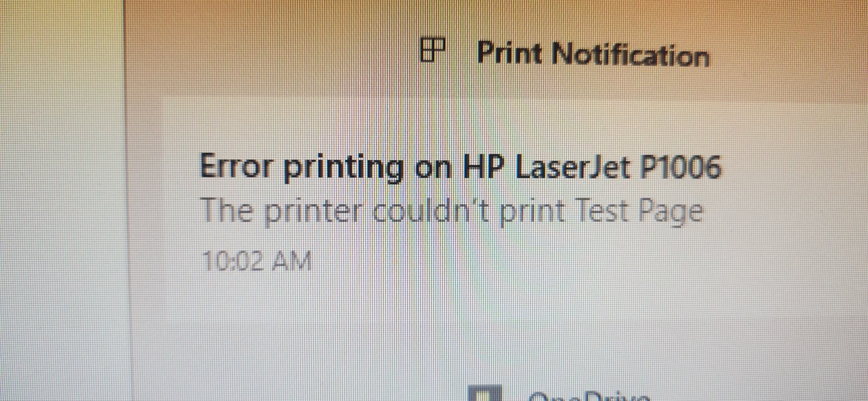868x401 pixels.
Task: Select the 'Error printing on HP LaserJet P1006' title
Action: pos(460,167)
